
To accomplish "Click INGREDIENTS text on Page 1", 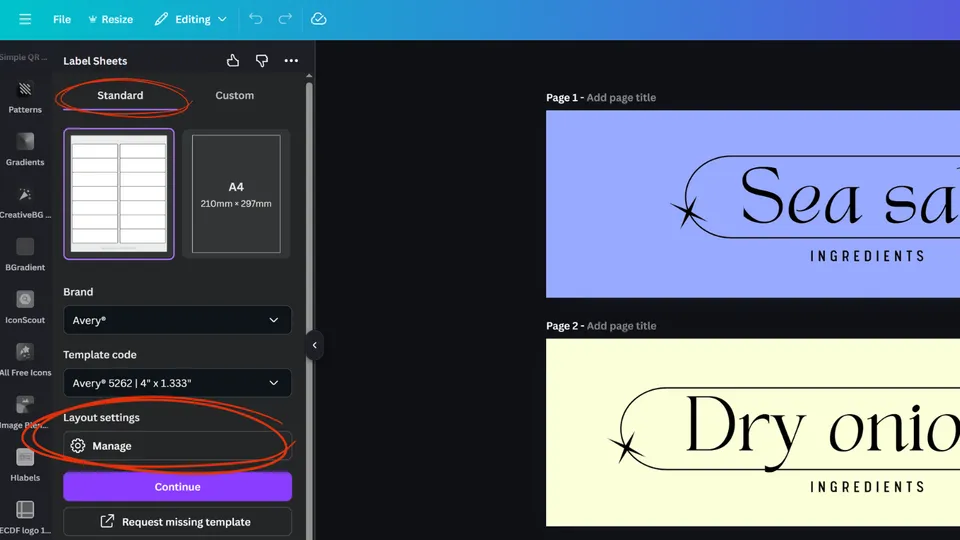I will (x=867, y=256).
